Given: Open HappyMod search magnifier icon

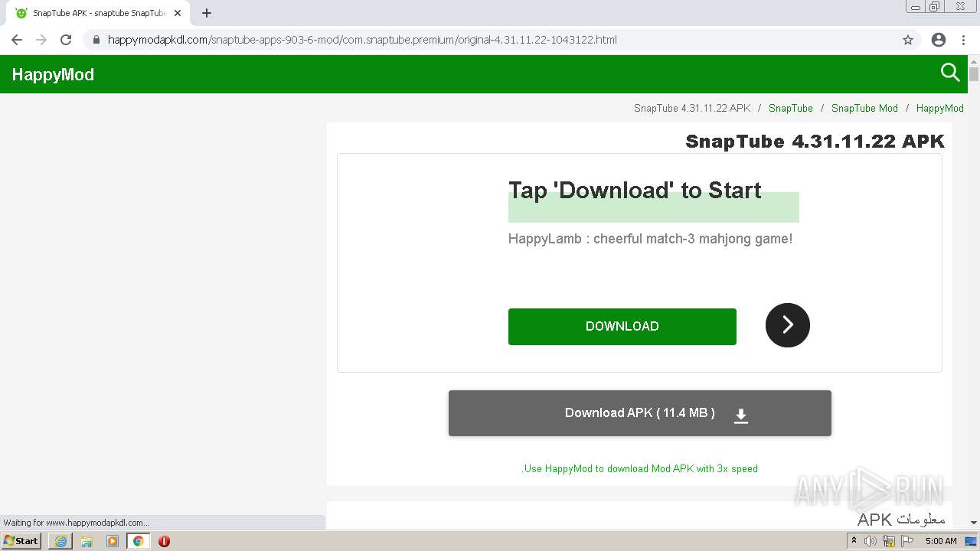Looking at the screenshot, I should point(950,73).
